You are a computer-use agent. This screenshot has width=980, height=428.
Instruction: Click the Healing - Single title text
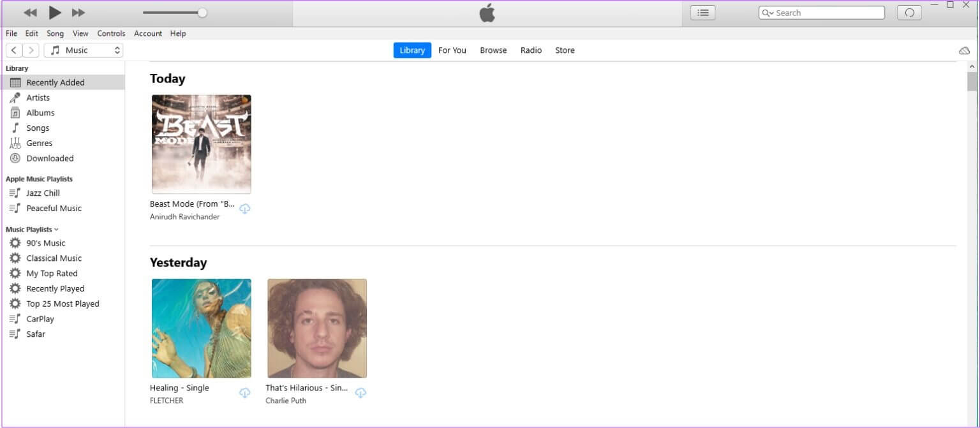click(x=179, y=388)
